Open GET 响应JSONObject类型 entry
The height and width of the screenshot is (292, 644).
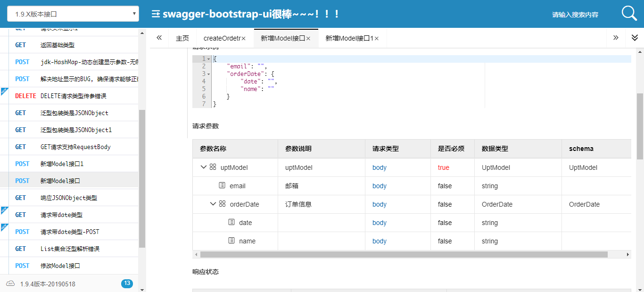click(69, 198)
